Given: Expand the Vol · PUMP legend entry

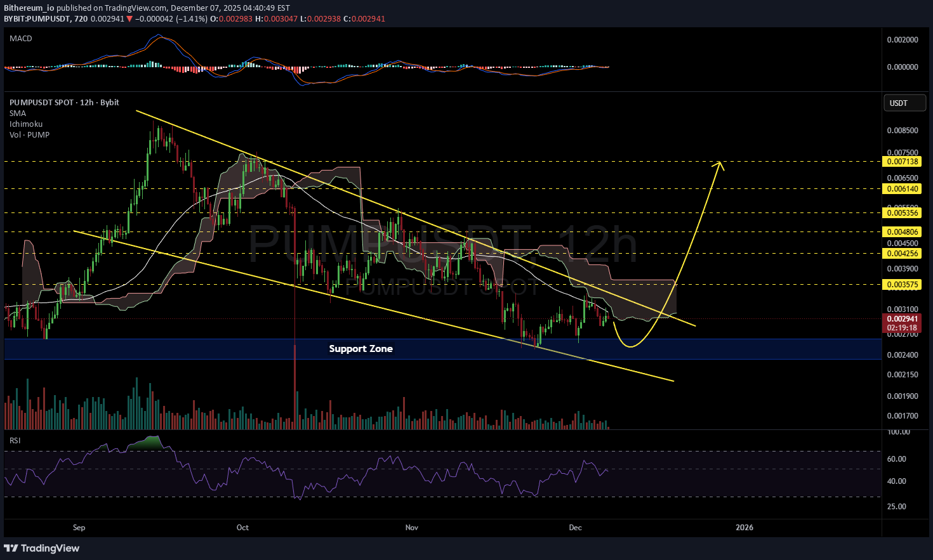Looking at the screenshot, I should pyautogui.click(x=29, y=135).
